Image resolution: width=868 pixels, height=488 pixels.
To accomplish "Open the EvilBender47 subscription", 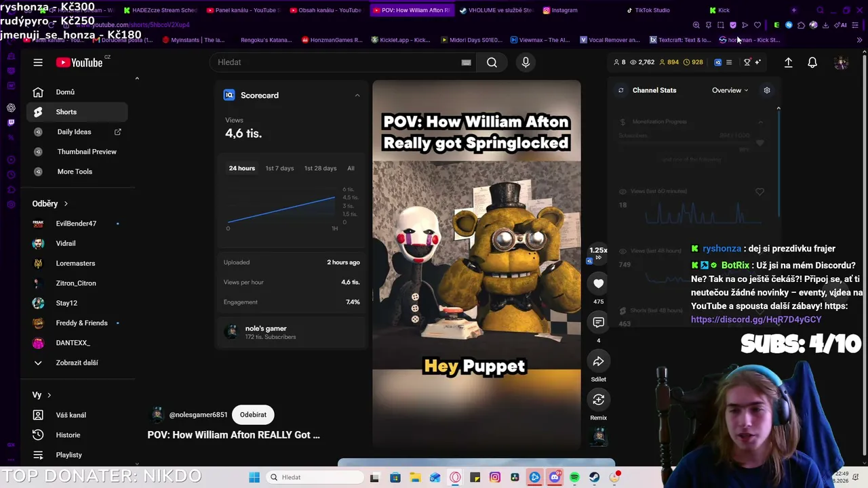I will pyautogui.click(x=77, y=224).
